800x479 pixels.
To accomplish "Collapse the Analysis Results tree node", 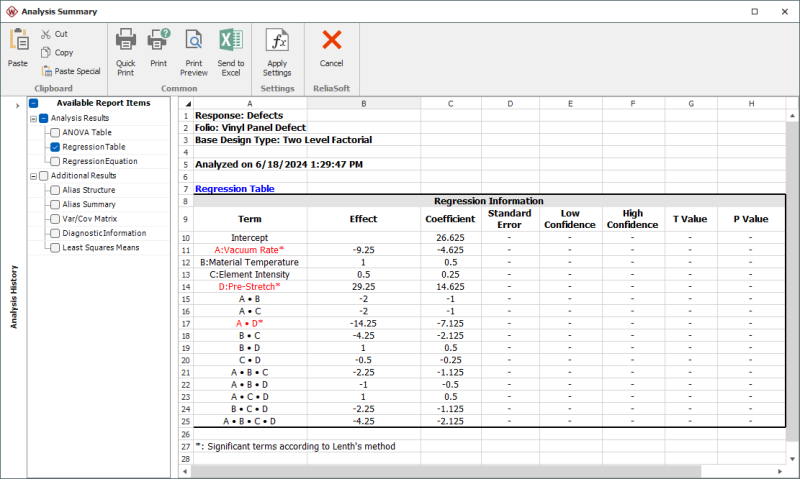I will (x=32, y=118).
